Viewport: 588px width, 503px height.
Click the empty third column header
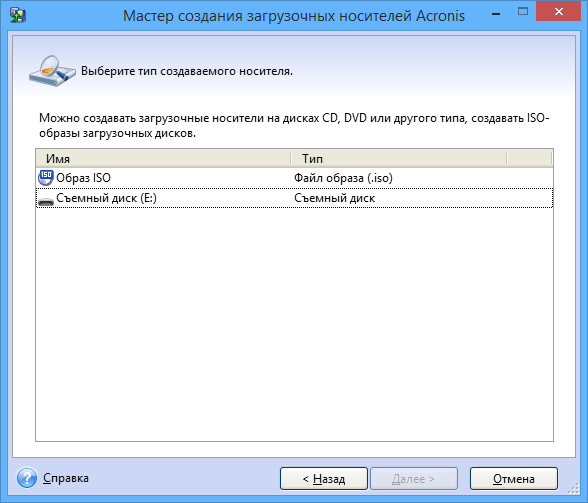530,158
